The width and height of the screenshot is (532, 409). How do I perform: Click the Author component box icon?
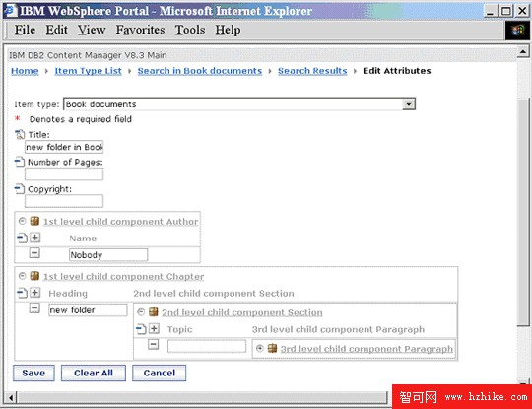coord(34,221)
